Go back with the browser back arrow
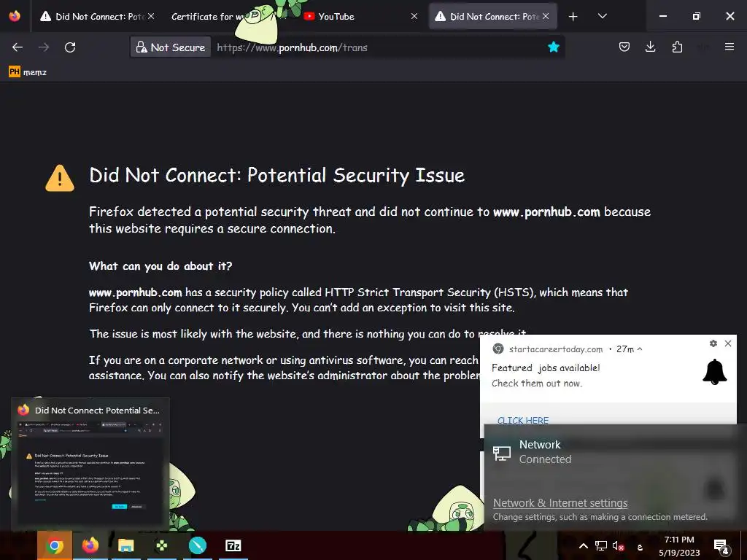Viewport: 747px width, 560px height. click(x=18, y=47)
